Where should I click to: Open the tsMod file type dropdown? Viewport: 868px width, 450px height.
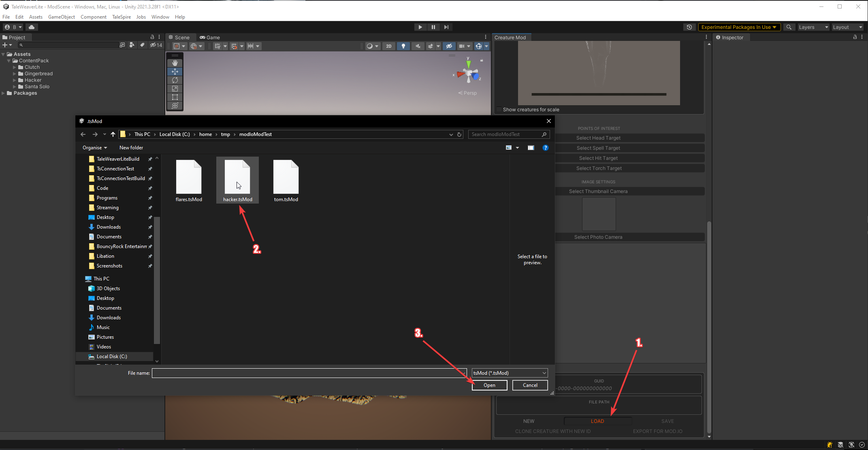pyautogui.click(x=510, y=373)
